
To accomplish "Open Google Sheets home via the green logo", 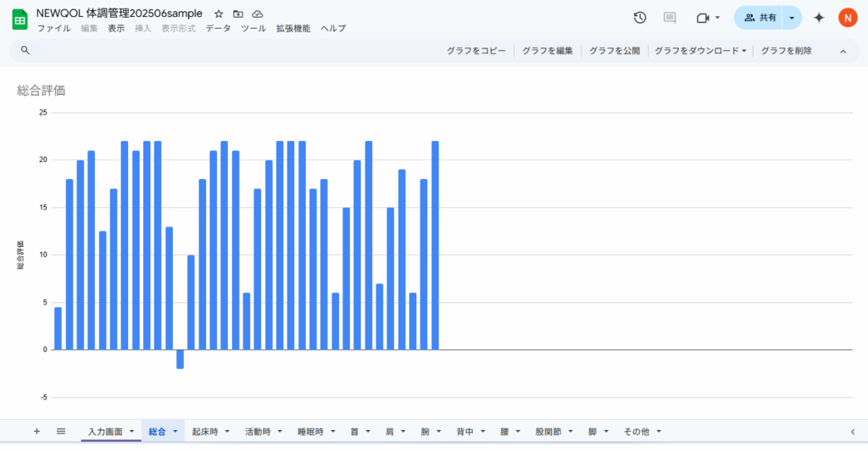I will click(19, 20).
